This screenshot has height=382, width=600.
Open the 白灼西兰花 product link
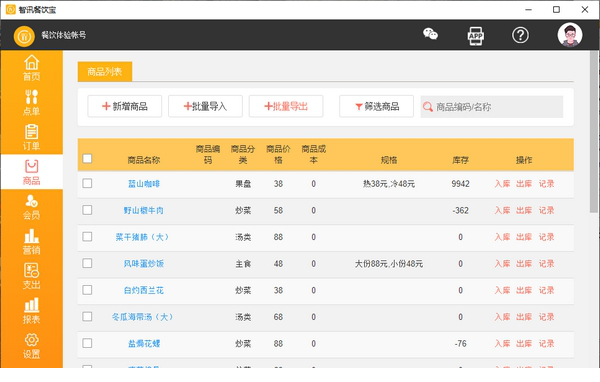(143, 291)
